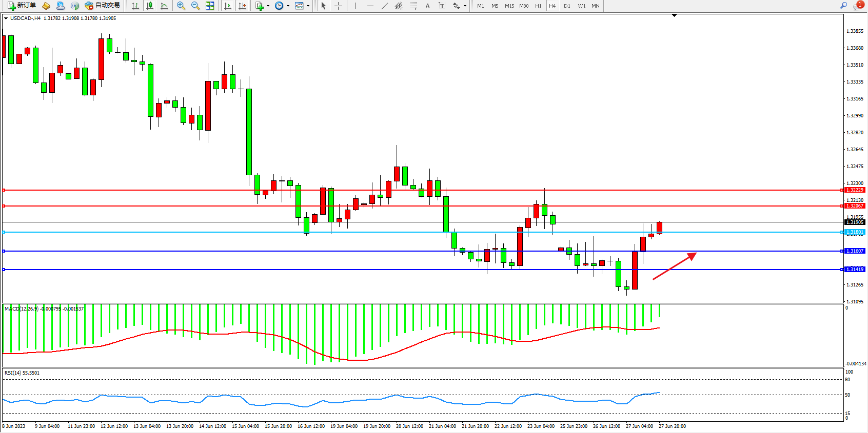868x433 pixels.
Task: Expand the chart periods clock dropdown
Action: tap(288, 6)
